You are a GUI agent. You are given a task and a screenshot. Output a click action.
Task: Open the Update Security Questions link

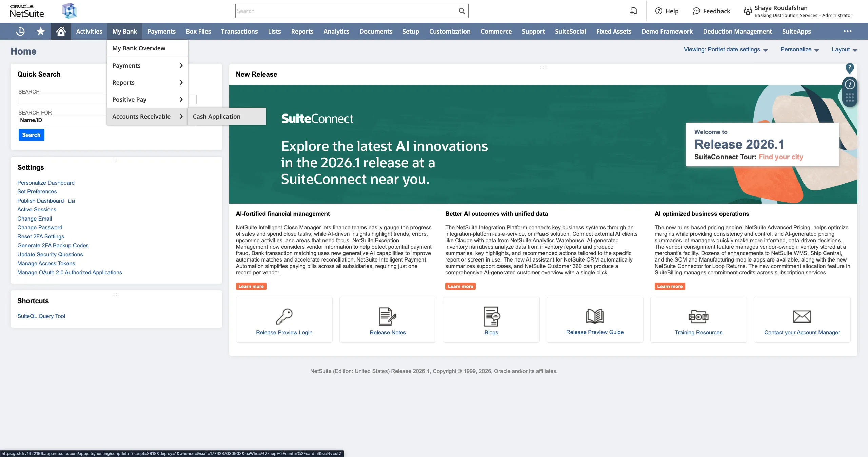point(50,254)
